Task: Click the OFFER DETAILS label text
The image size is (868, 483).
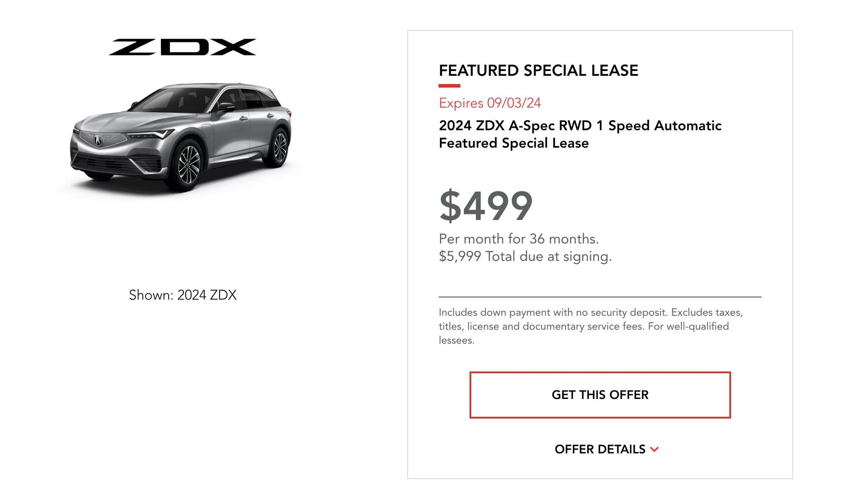Action: 600,449
